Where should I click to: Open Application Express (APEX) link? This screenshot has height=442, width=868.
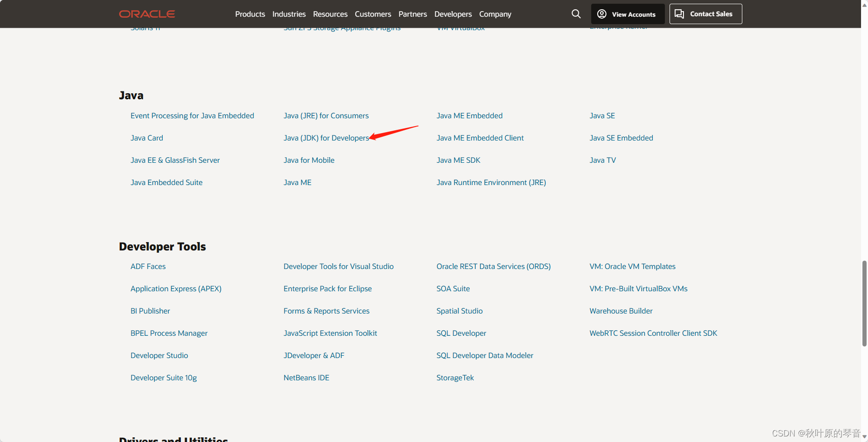click(176, 288)
